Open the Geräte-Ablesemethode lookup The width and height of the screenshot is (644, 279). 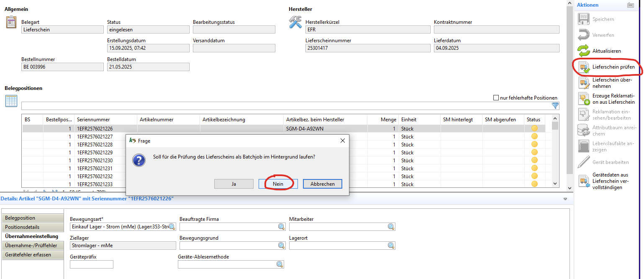click(x=280, y=264)
